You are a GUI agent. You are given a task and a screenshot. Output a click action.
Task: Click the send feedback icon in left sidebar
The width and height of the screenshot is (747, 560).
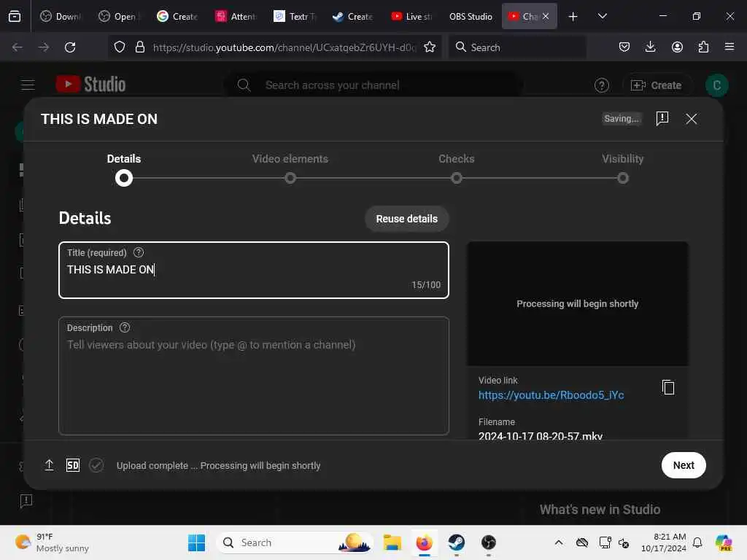click(26, 501)
